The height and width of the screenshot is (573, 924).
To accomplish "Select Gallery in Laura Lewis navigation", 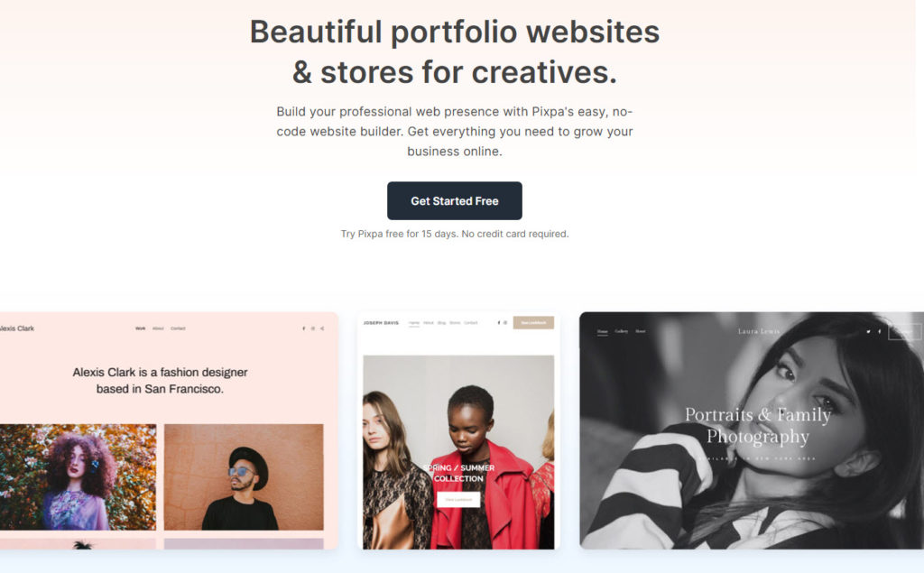I will [621, 331].
